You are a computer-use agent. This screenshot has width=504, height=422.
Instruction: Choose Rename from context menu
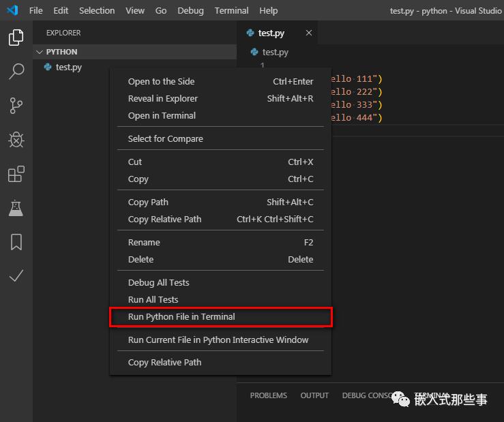220,242
